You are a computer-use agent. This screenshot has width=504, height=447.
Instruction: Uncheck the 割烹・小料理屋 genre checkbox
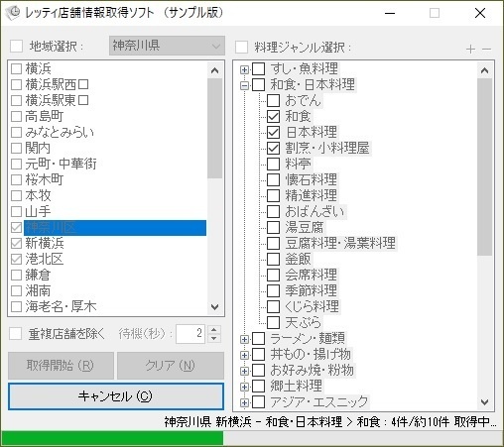[273, 148]
